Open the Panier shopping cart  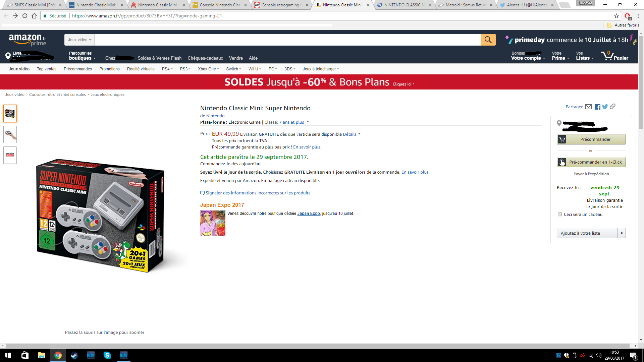[614, 56]
